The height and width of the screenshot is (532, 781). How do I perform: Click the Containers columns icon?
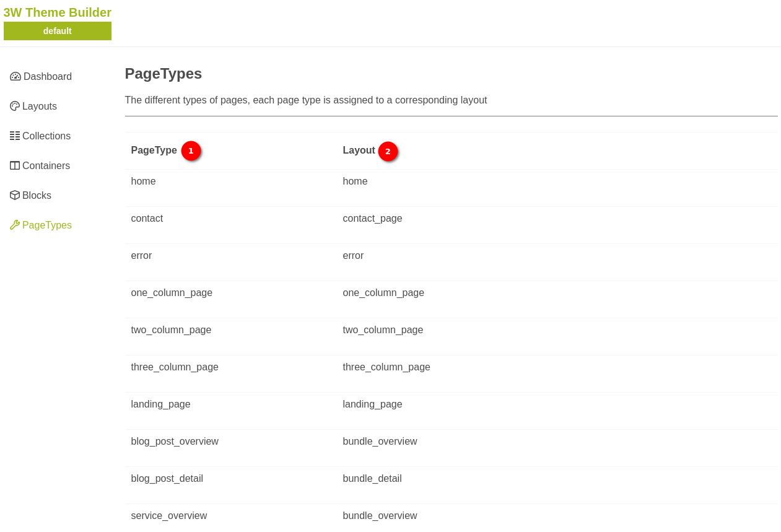tap(15, 166)
